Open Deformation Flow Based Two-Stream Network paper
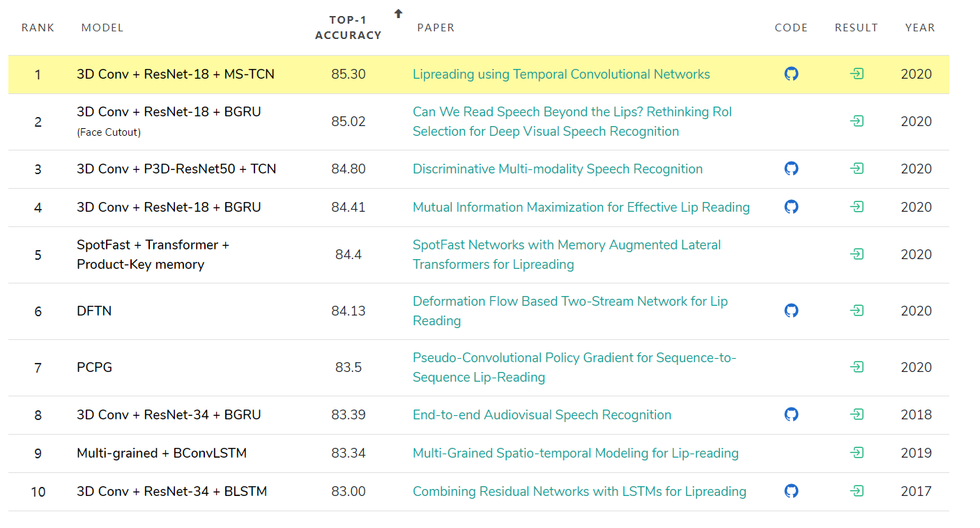This screenshot has width=980, height=528. (570, 311)
